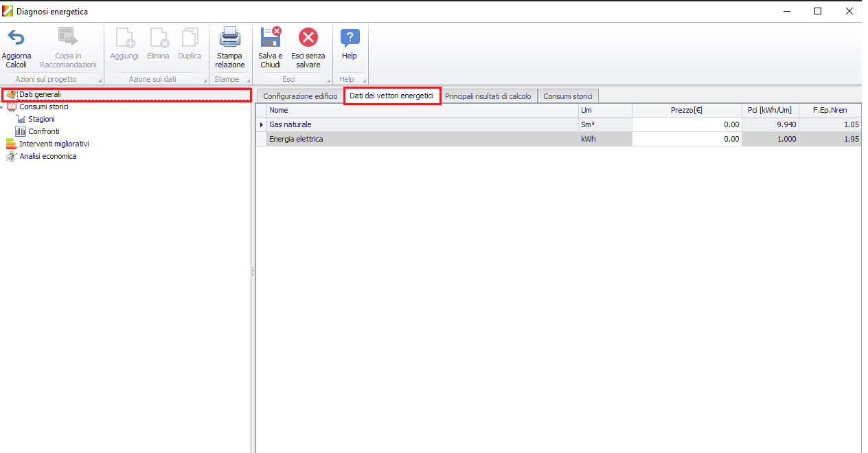
Task: Switch to the Consumi storici tab
Action: pyautogui.click(x=567, y=96)
